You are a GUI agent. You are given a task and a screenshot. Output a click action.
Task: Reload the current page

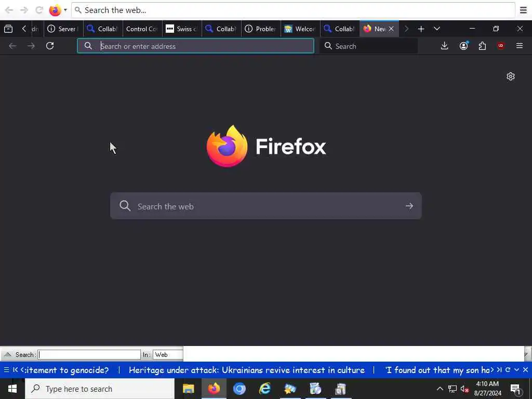pos(50,46)
